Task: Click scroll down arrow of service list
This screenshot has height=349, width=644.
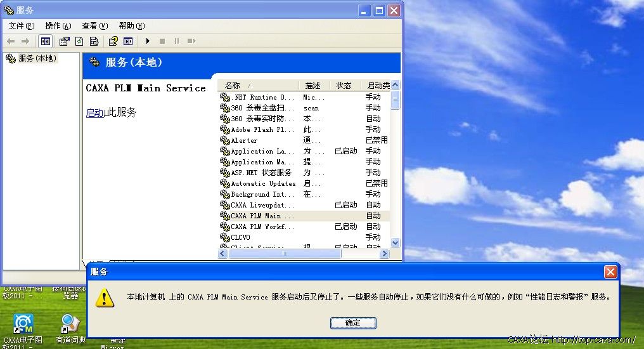Action: point(395,243)
